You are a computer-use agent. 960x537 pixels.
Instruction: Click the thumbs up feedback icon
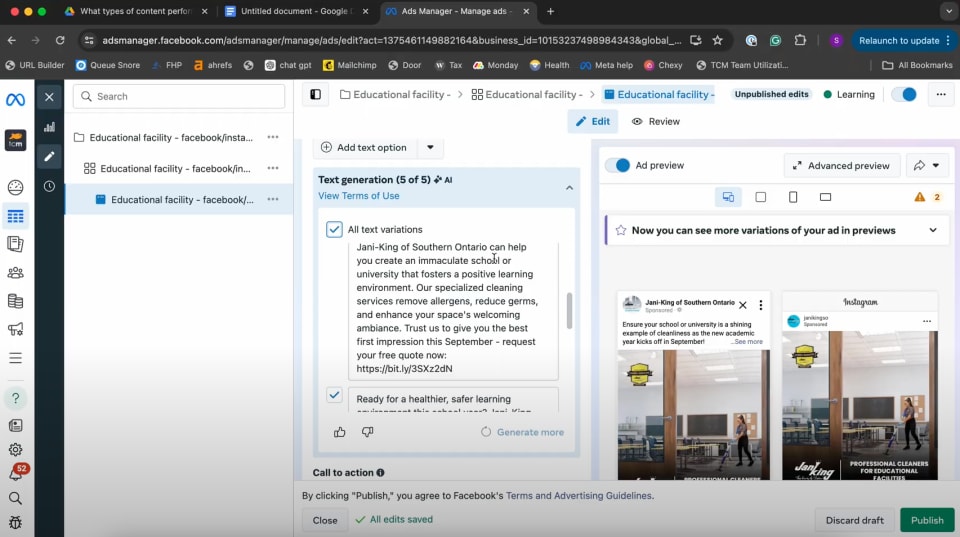point(340,432)
